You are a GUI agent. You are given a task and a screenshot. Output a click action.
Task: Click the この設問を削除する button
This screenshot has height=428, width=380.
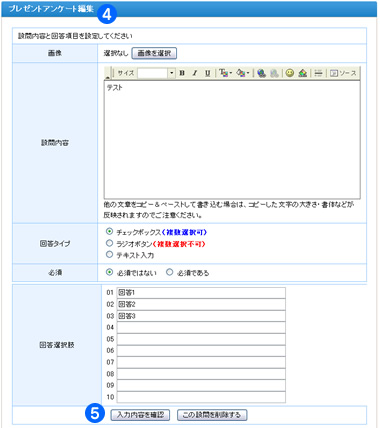[212, 415]
